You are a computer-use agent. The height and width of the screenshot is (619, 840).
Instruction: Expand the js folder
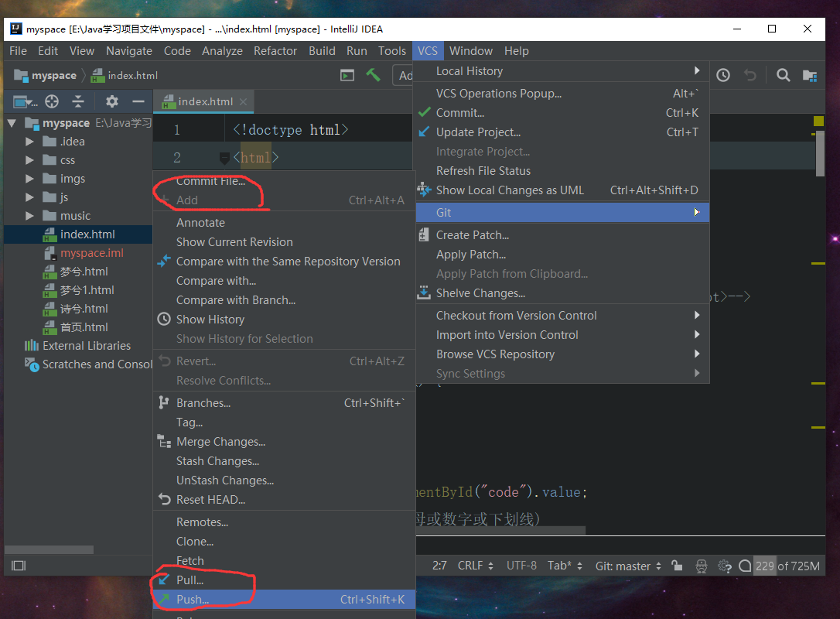click(x=29, y=197)
